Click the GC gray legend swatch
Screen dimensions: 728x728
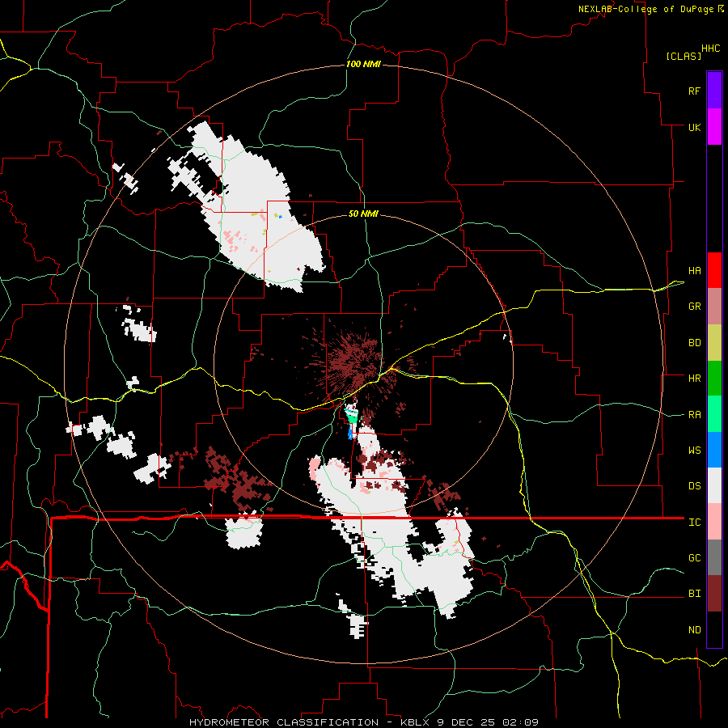714,557
